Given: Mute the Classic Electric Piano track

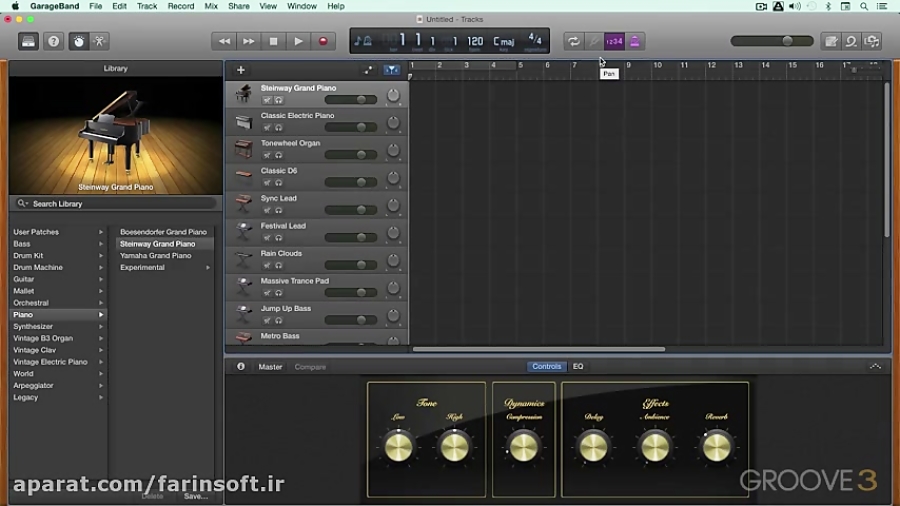Looking at the screenshot, I should click(x=267, y=127).
